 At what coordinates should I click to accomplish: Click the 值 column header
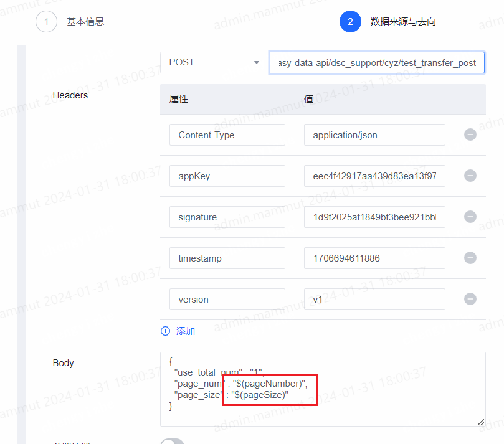(308, 99)
